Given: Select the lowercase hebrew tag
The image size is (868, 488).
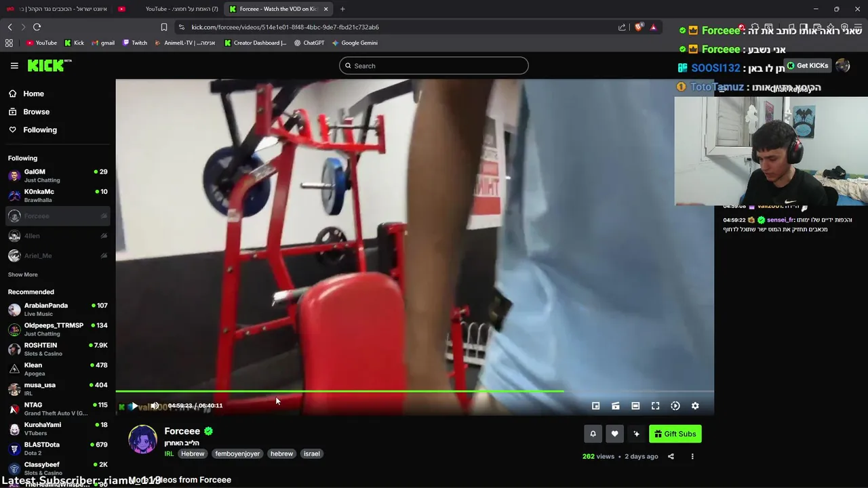Looking at the screenshot, I should 281,453.
